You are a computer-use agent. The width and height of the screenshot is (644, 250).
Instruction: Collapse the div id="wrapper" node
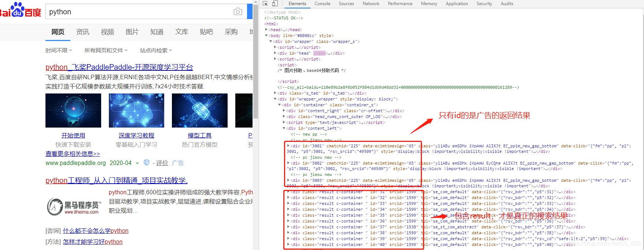(x=271, y=41)
